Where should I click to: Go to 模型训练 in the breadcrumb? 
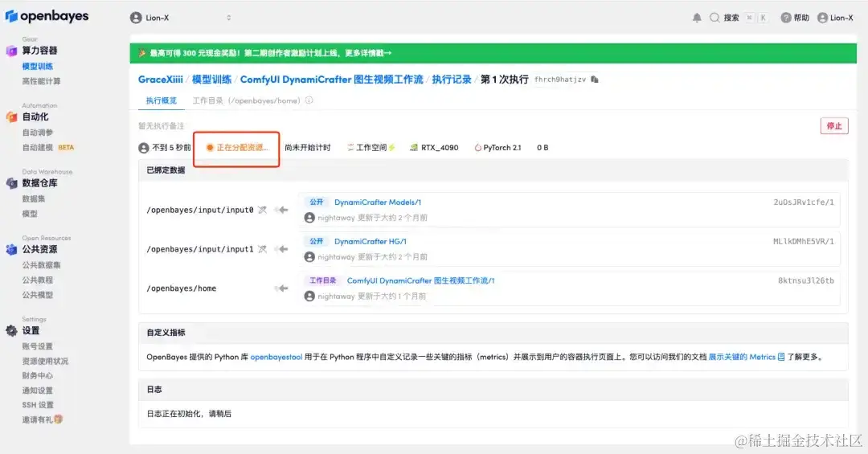211,80
